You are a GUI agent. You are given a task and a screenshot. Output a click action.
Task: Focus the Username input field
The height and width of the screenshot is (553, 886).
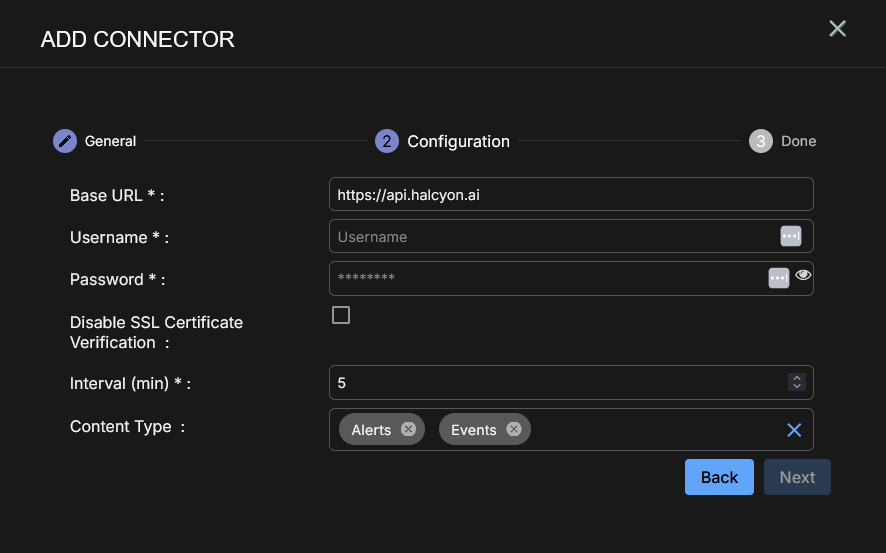tap(550, 237)
